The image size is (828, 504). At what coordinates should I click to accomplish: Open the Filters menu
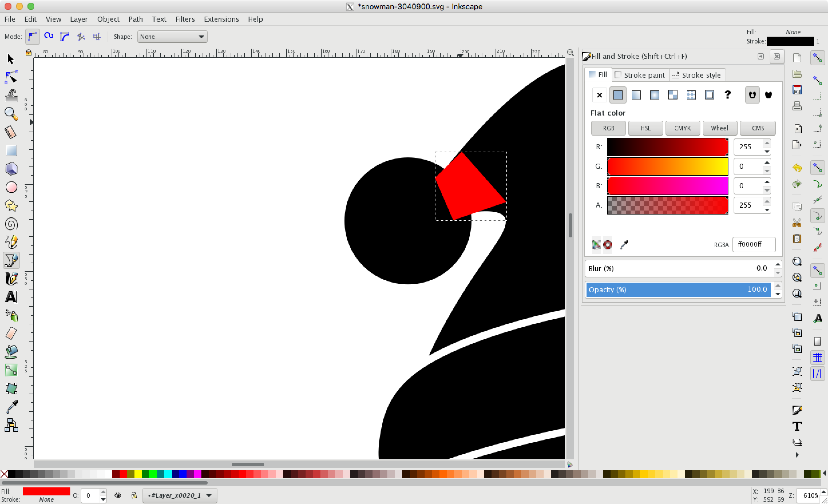pyautogui.click(x=185, y=19)
